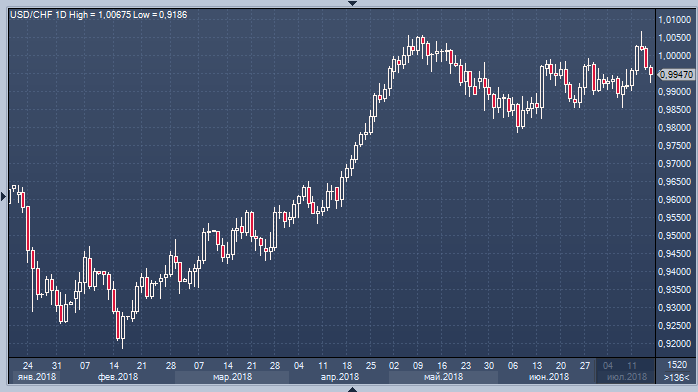Select the май.2018 month segment
This screenshot has width=698, height=392.
443,377
